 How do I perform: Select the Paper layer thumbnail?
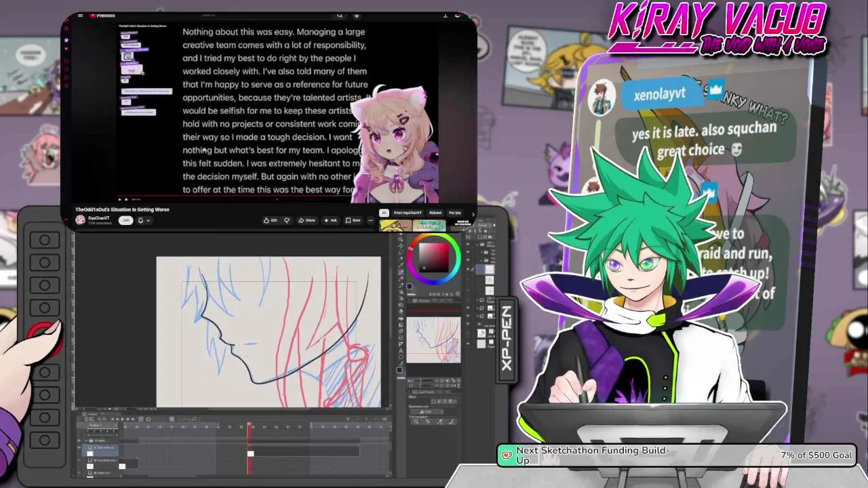pos(481,344)
